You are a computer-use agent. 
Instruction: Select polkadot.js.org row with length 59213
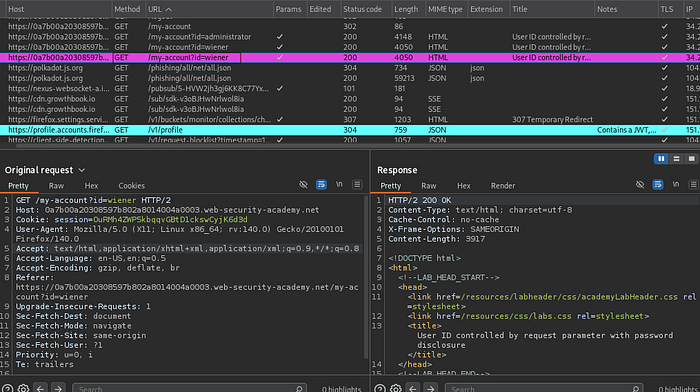tap(350, 78)
